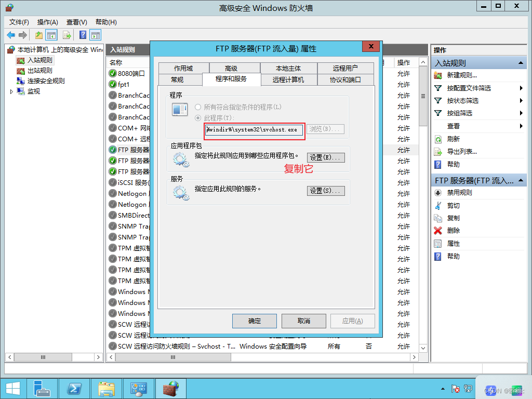Click the 确定 button
Viewport: 532px width, 399px height.
point(255,321)
